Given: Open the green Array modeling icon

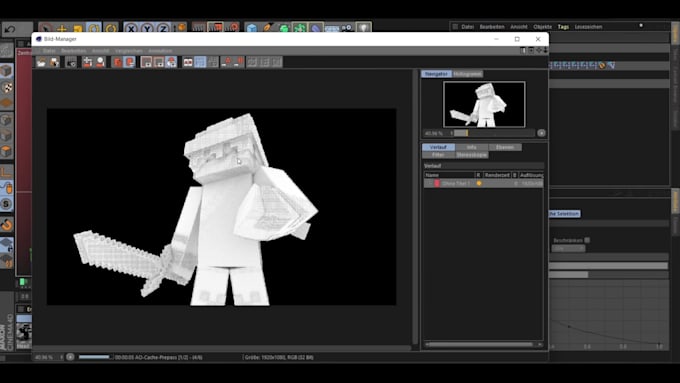Looking at the screenshot, I should [300, 28].
